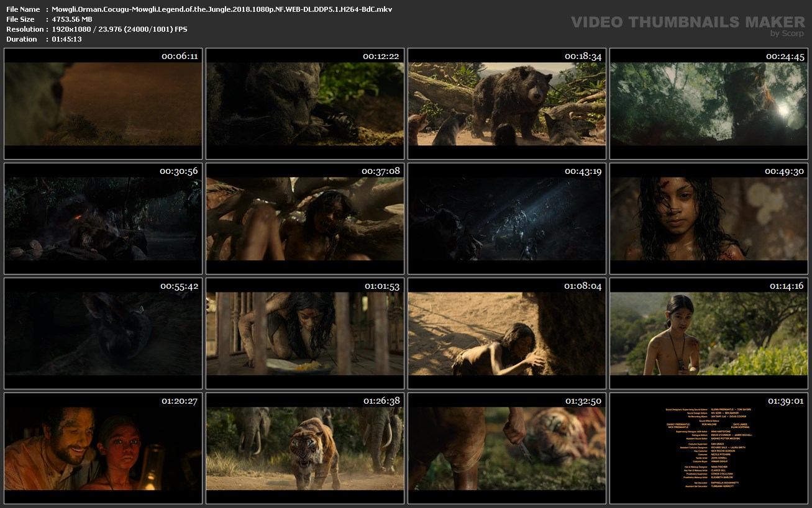Click the file name ending in BdC.mkv
Viewport: 812px width, 508px height.
tap(222, 9)
